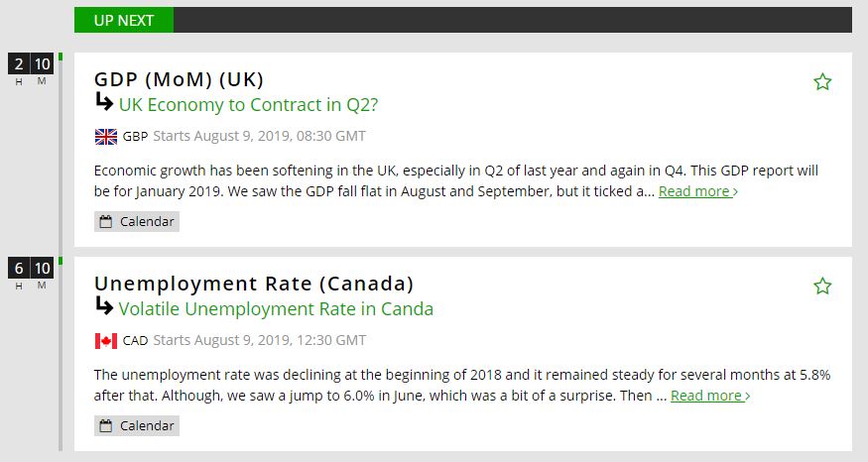
Task: Click the GDP (MoM) (UK) title
Action: (x=179, y=79)
